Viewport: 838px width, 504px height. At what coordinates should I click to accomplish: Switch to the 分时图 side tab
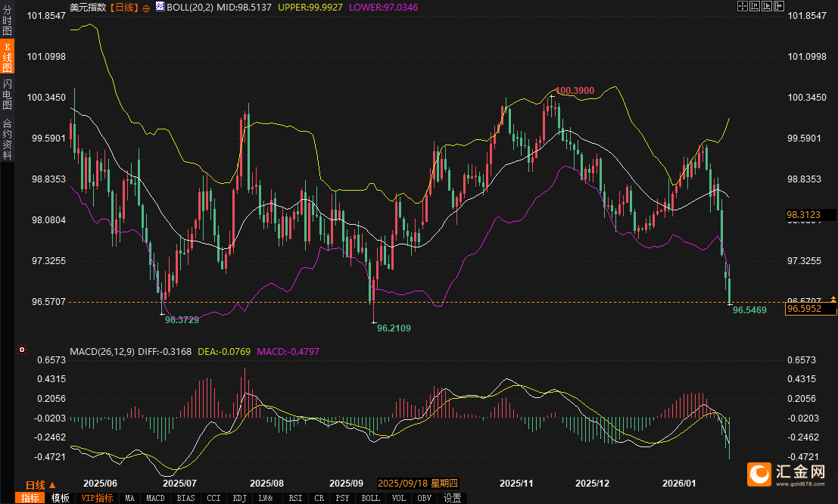pos(7,26)
